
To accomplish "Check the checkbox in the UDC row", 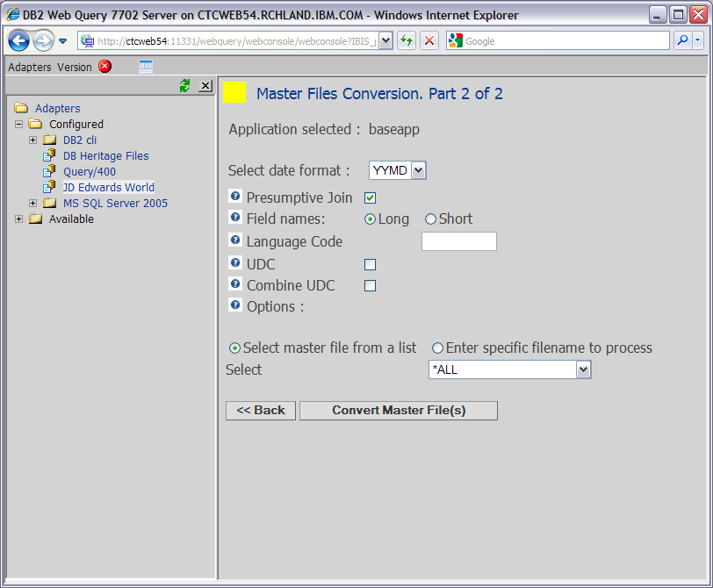I will 371,264.
